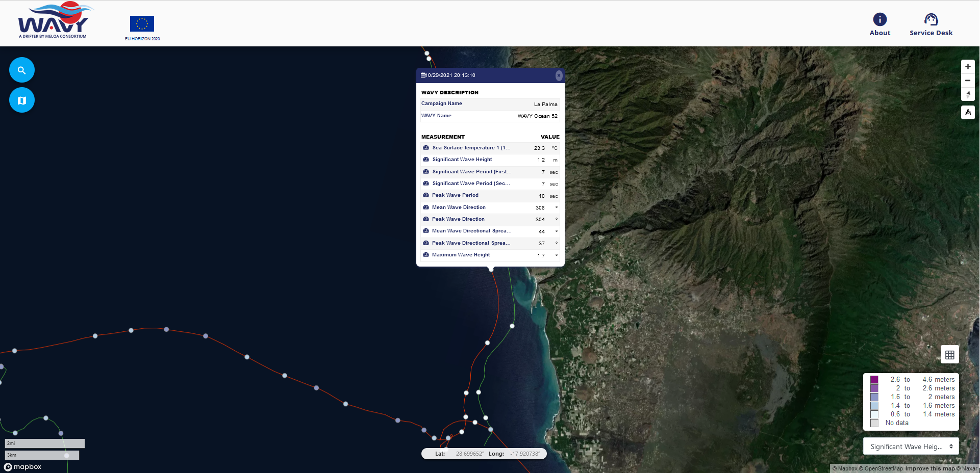Screen dimensions: 980x473
Task: Open the data table grid button
Action: coord(949,355)
